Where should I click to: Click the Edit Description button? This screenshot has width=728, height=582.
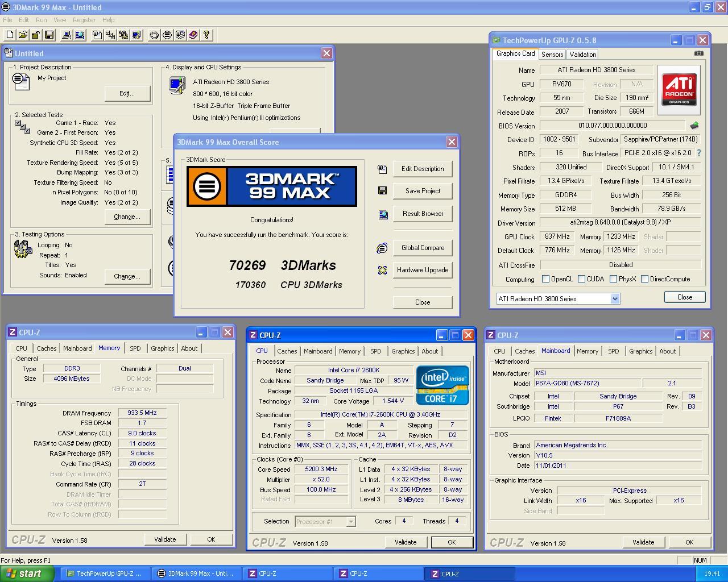pos(423,169)
